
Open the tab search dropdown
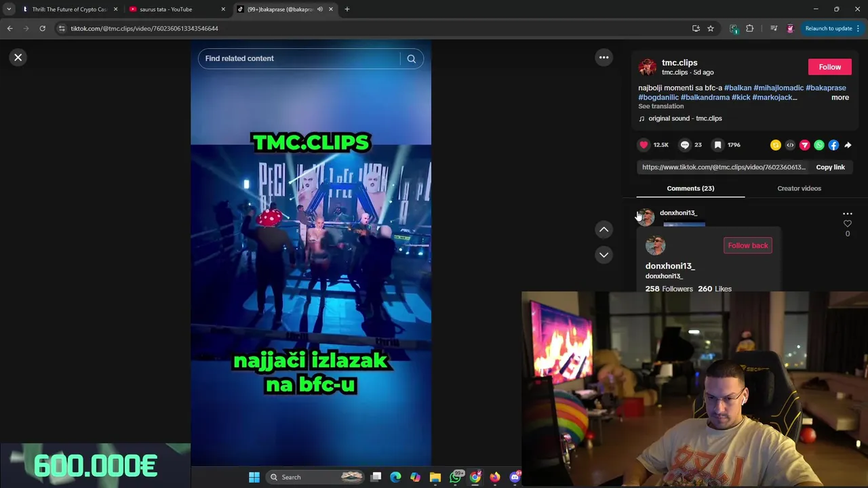coord(9,9)
